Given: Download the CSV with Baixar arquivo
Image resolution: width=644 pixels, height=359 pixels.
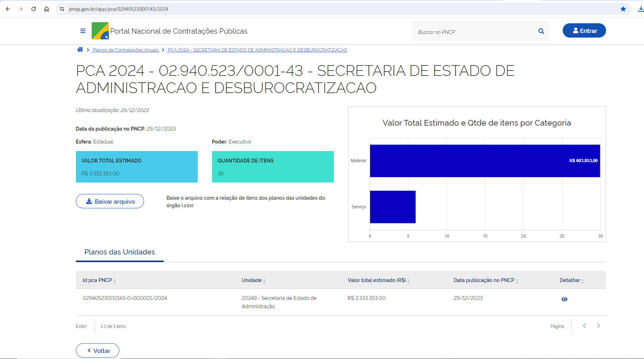Looking at the screenshot, I should pos(110,201).
